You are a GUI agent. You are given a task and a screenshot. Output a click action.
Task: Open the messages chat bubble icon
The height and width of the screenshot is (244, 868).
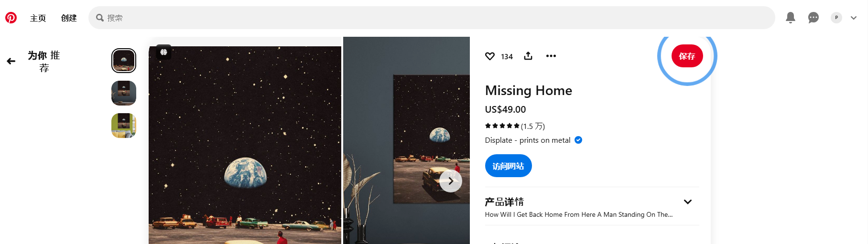pyautogui.click(x=814, y=18)
